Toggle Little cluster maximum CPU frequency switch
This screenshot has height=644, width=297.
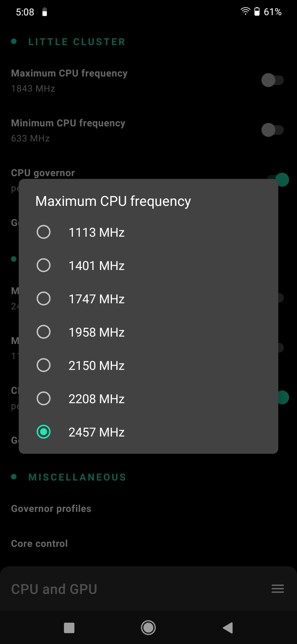point(272,80)
